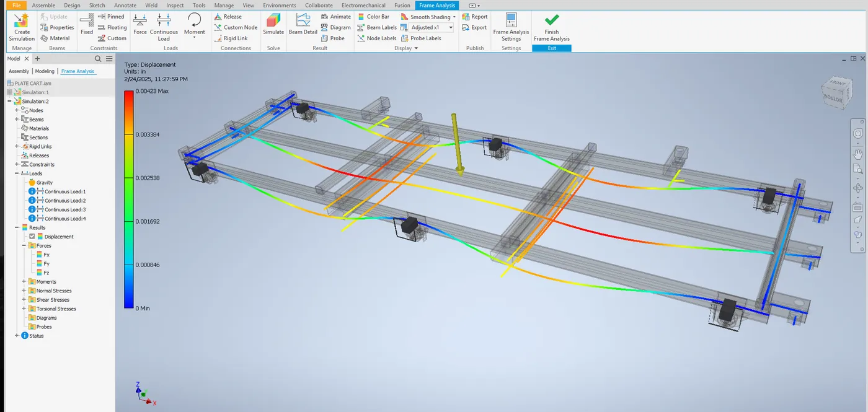Select the Release connection tool

pyautogui.click(x=228, y=17)
